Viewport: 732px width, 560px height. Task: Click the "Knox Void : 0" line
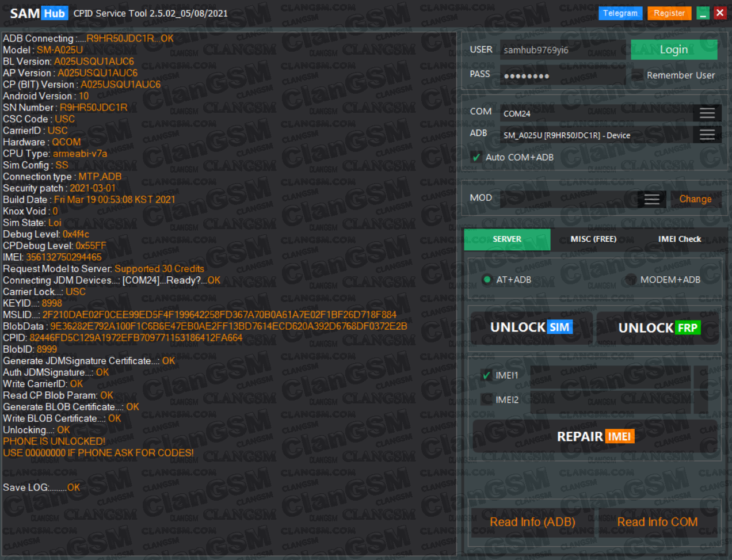[x=30, y=211]
